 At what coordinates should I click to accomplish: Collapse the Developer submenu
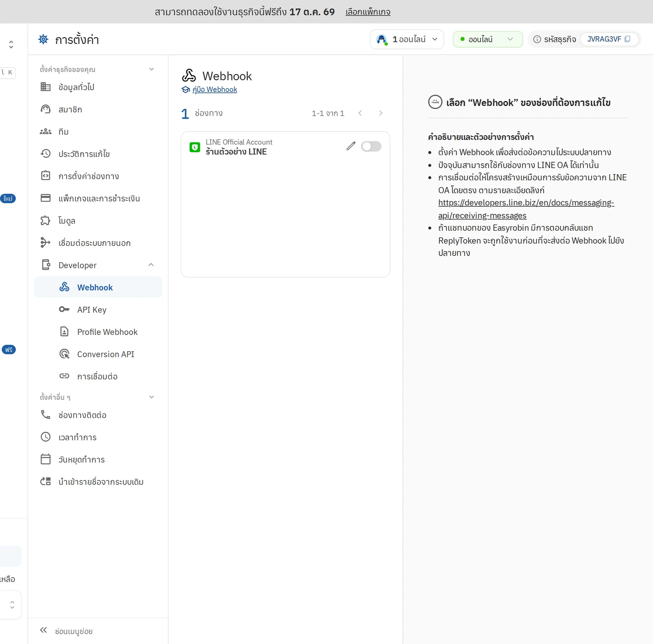[151, 265]
